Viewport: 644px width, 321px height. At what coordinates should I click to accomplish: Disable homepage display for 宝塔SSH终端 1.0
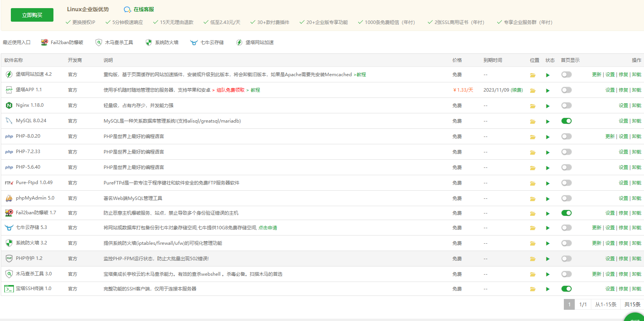pos(567,289)
